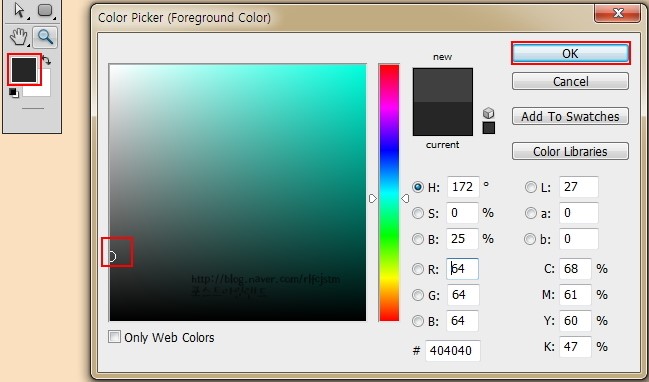
Task: Confirm the color with the OK button
Action: 570,53
